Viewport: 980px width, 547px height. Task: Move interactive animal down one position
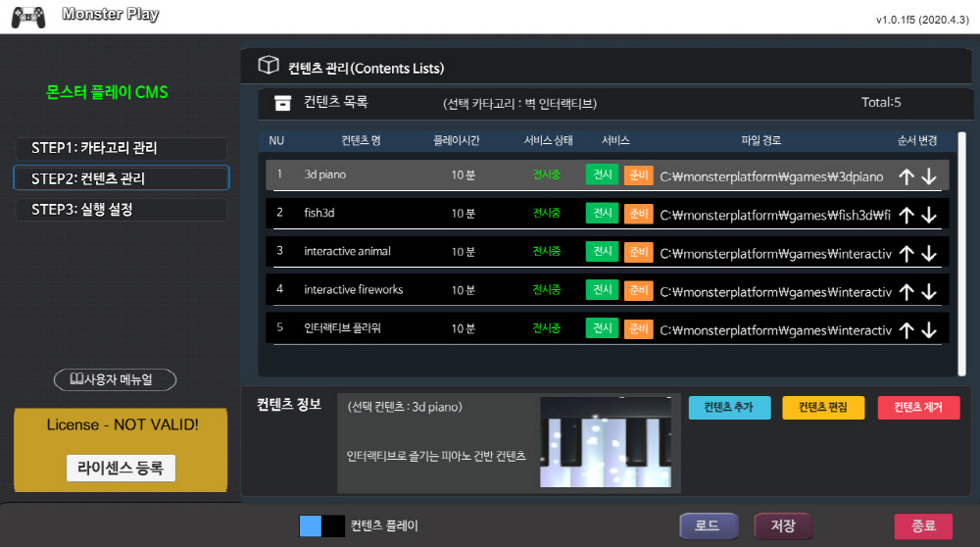point(929,253)
